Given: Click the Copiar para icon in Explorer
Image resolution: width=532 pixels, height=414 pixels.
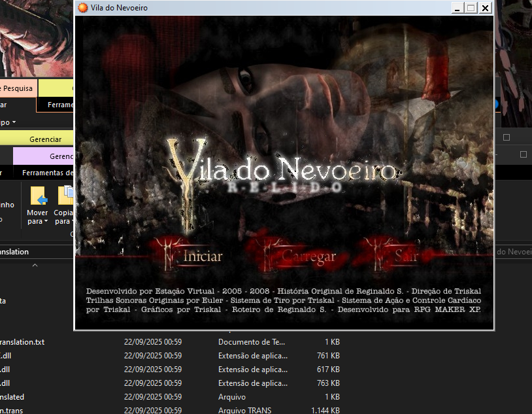Looking at the screenshot, I should pos(65,196).
